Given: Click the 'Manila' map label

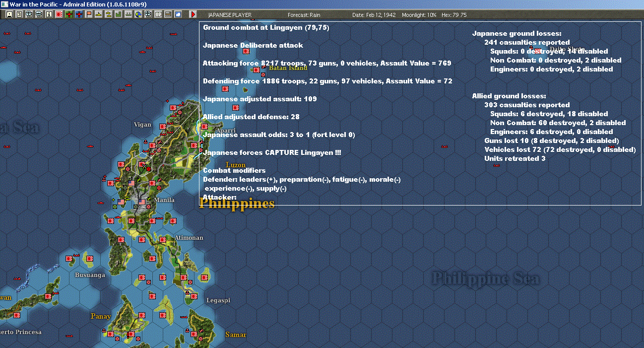Looking at the screenshot, I should pyautogui.click(x=164, y=200).
